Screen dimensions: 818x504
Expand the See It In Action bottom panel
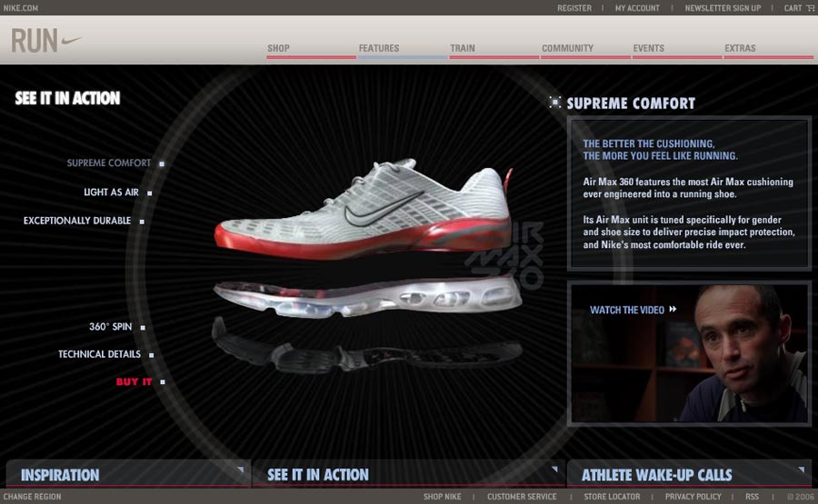(553, 469)
